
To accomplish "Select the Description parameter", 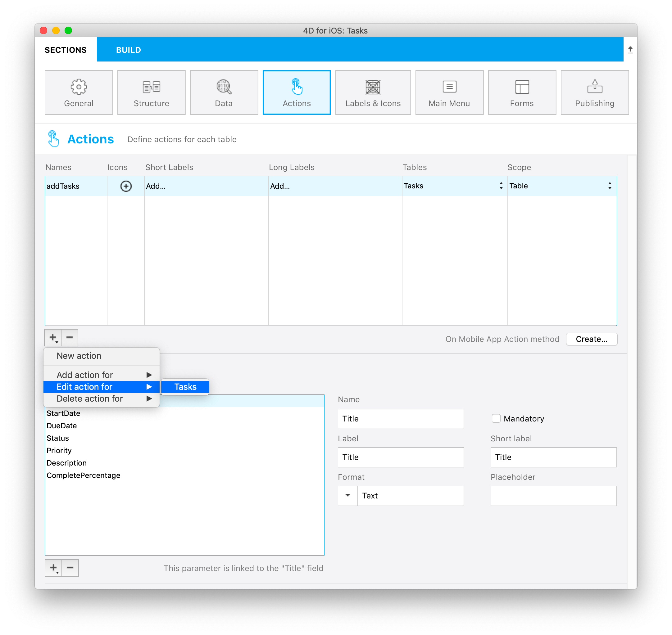I will pos(184,463).
